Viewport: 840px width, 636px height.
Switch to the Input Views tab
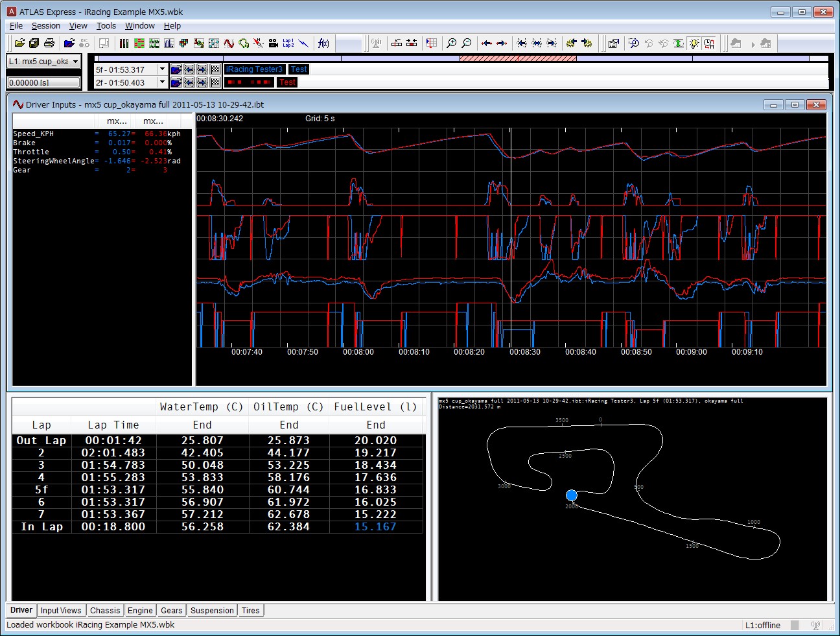tap(61, 611)
